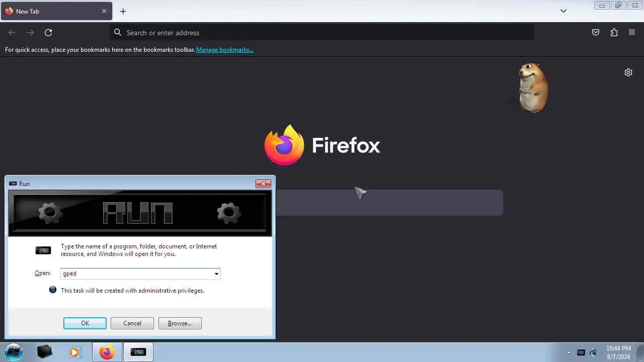Click the Run program icon beside description
The image size is (644, 362).
pos(43,250)
